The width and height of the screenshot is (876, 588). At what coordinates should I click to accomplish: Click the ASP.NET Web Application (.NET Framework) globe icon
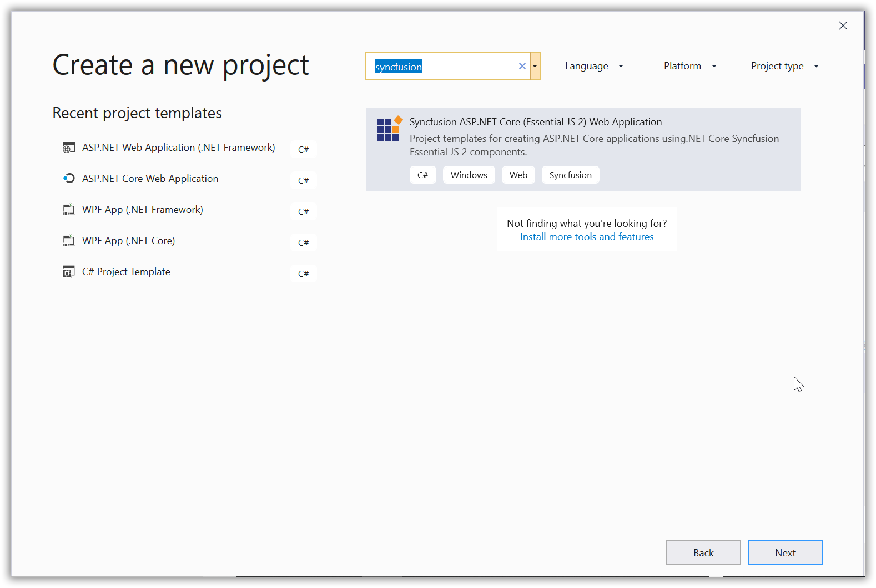click(x=68, y=148)
